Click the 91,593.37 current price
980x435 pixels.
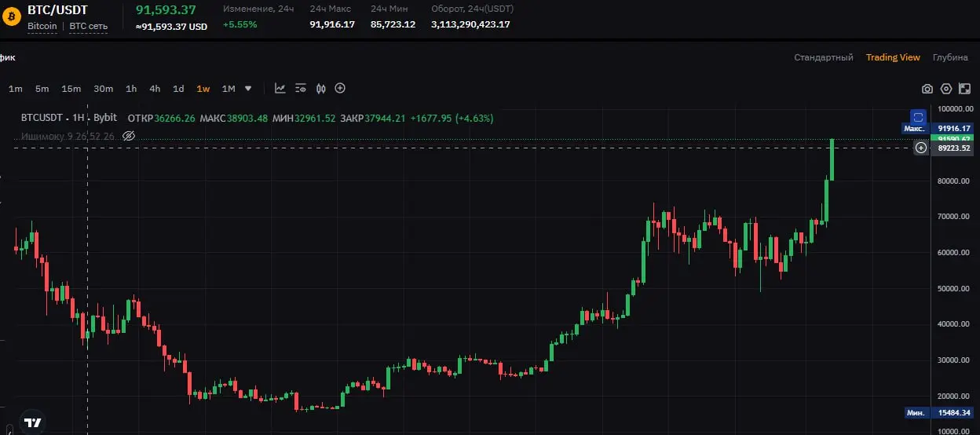coord(166,9)
